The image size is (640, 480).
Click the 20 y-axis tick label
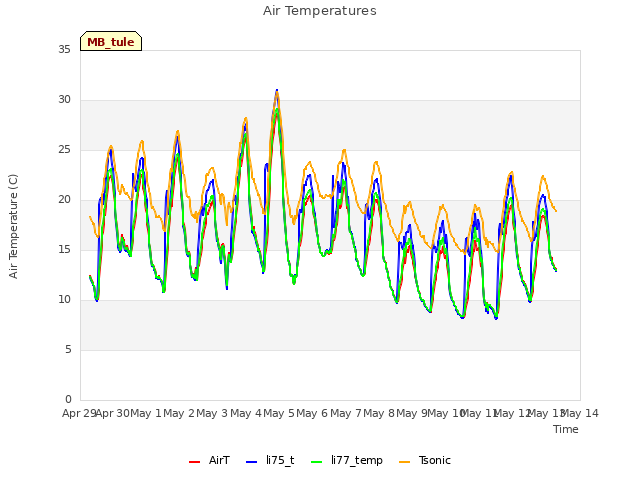pyautogui.click(x=64, y=199)
